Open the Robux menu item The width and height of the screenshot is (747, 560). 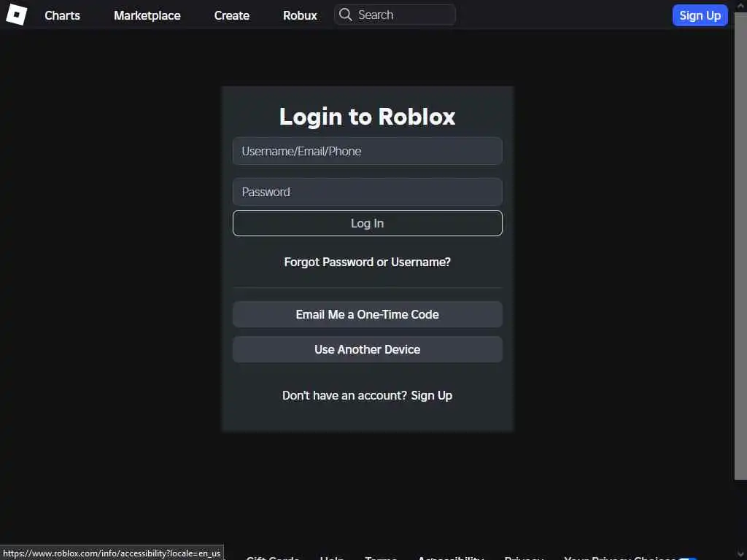[x=300, y=15]
